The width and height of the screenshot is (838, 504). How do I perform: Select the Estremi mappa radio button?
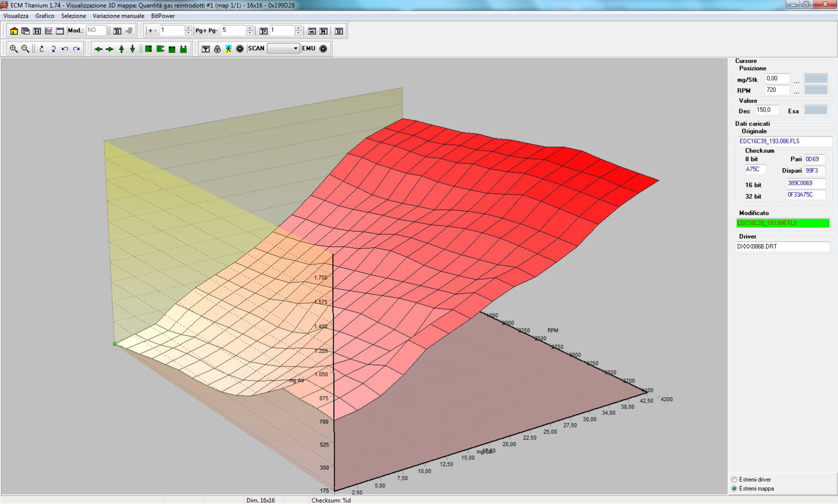pyautogui.click(x=734, y=488)
